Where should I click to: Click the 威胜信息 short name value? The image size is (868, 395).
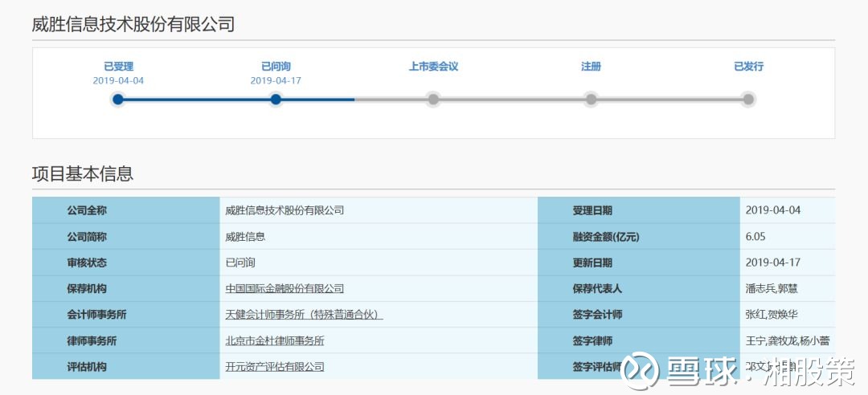(245, 237)
